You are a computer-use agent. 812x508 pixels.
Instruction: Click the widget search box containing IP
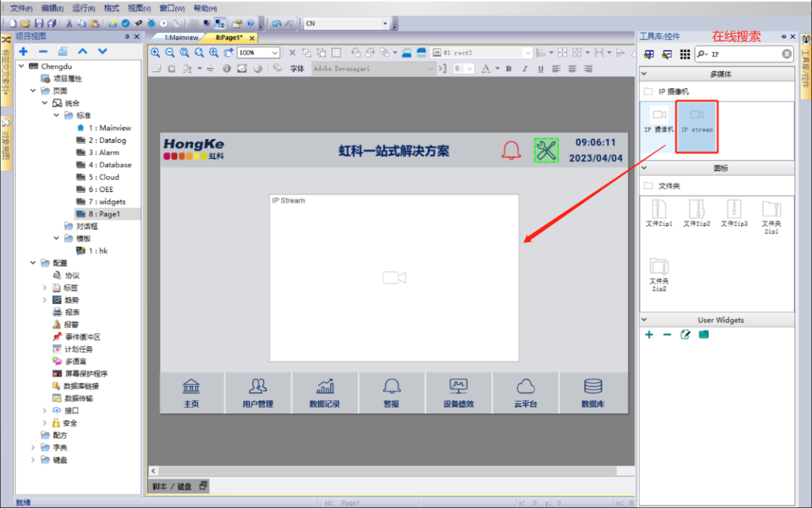tap(744, 54)
